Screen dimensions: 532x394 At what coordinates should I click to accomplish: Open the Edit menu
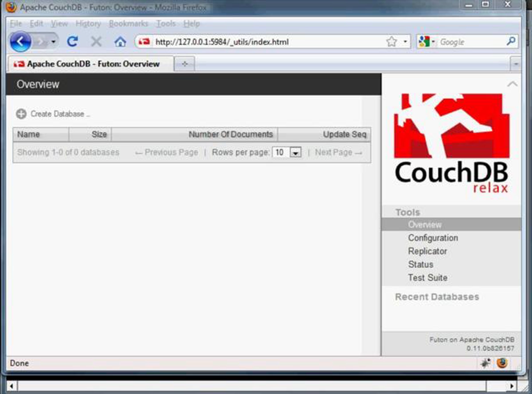click(x=36, y=24)
